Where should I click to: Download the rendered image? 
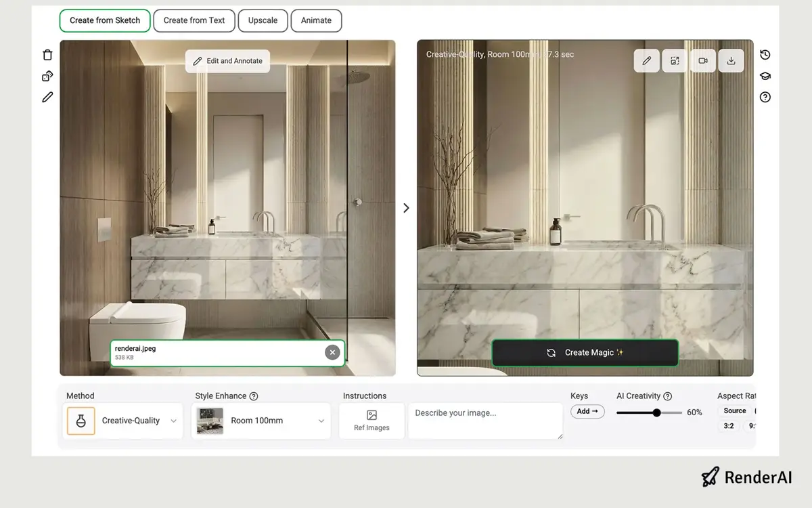[x=731, y=61]
